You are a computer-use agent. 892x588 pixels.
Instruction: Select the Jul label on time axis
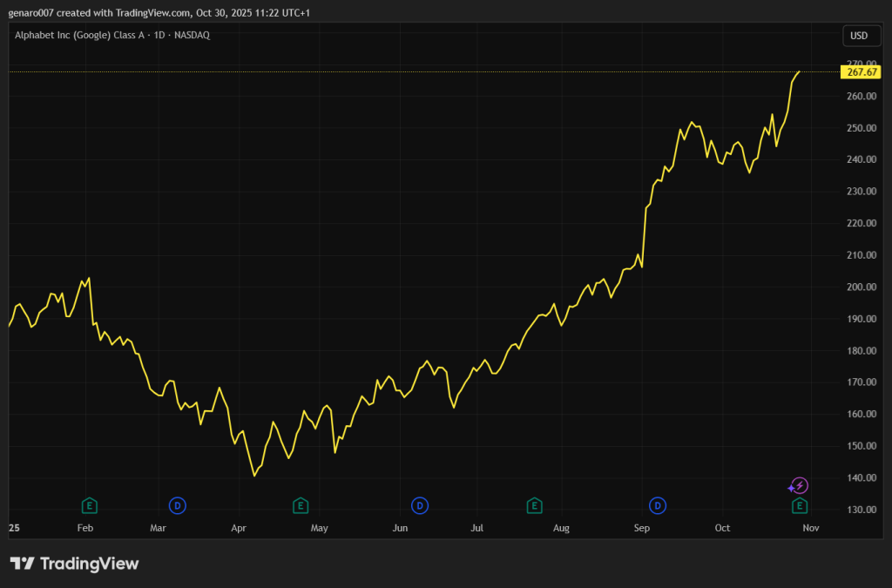pyautogui.click(x=477, y=528)
